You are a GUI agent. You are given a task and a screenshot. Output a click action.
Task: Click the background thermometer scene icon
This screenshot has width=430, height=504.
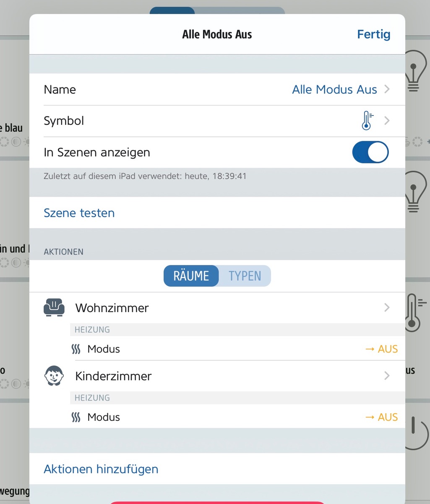coord(414,313)
